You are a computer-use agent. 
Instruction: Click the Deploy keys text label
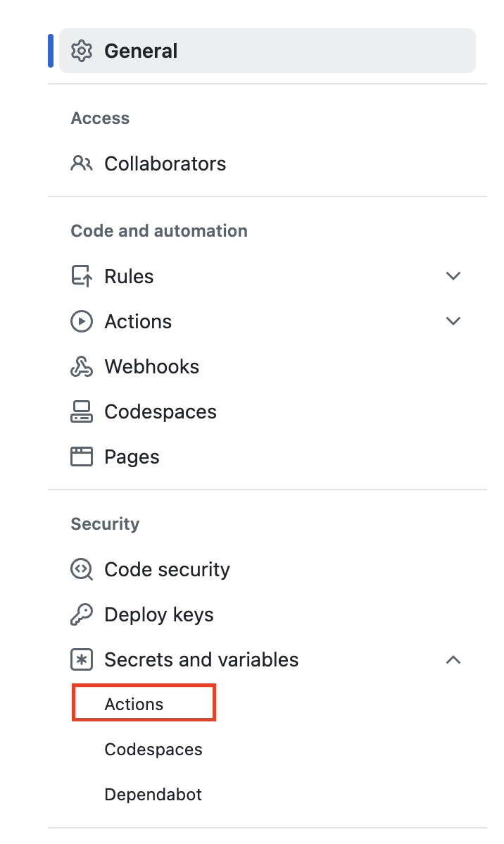pyautogui.click(x=158, y=614)
